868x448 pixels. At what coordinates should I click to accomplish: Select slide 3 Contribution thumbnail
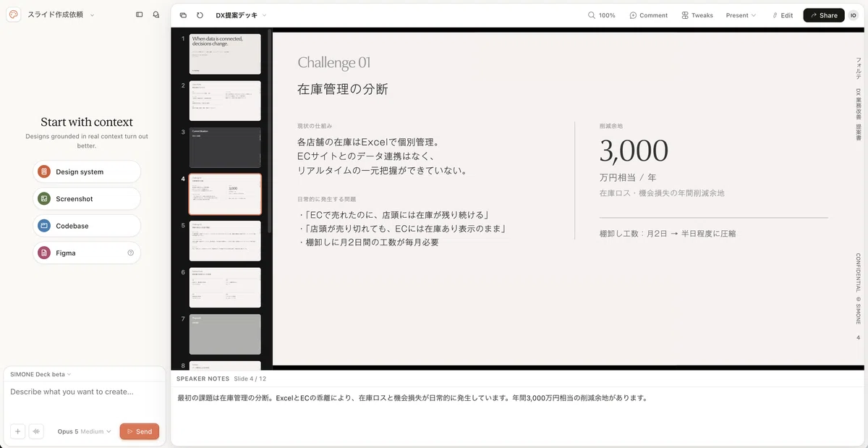click(225, 148)
